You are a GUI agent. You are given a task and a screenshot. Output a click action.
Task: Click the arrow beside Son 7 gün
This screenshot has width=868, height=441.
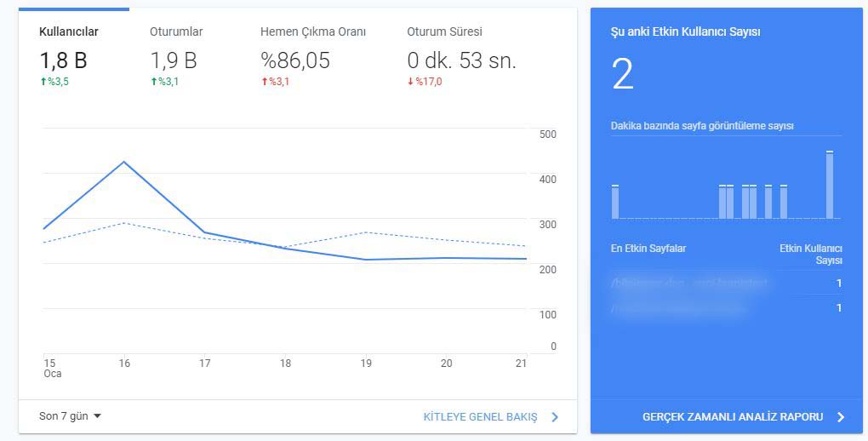click(x=97, y=416)
